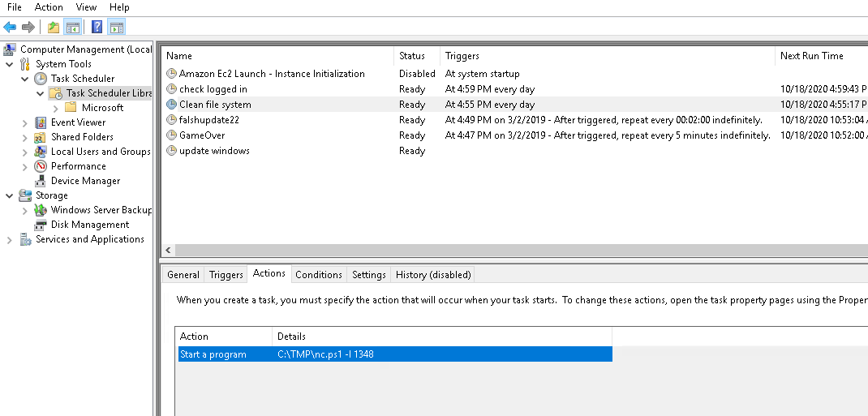Collapse the System Tools node

pyautogui.click(x=10, y=64)
